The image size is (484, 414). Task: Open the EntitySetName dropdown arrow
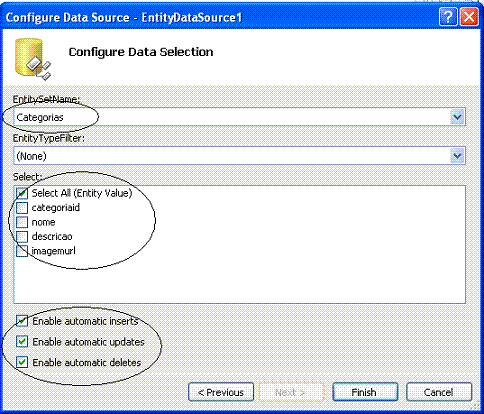point(457,117)
